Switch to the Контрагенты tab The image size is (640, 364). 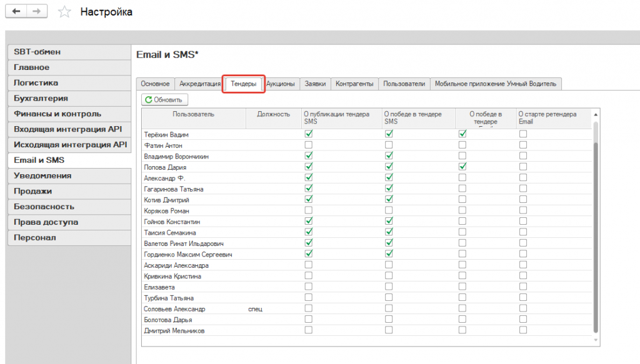point(354,84)
